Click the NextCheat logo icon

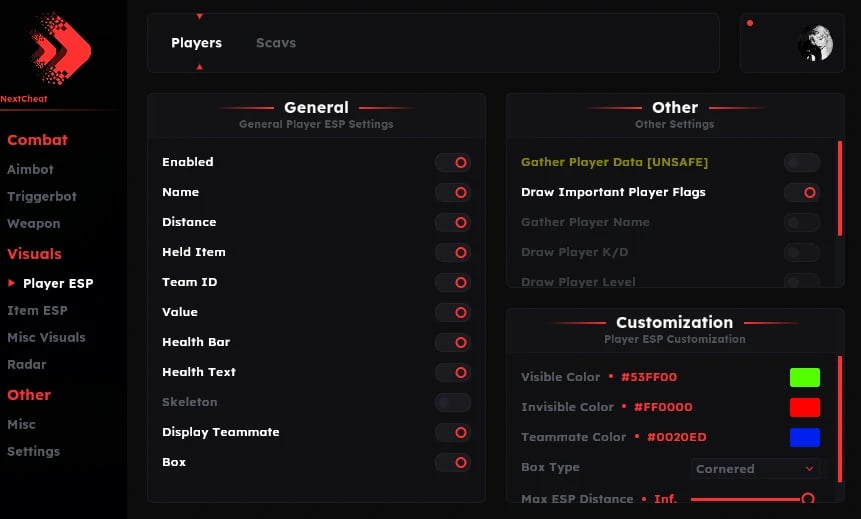tap(60, 48)
